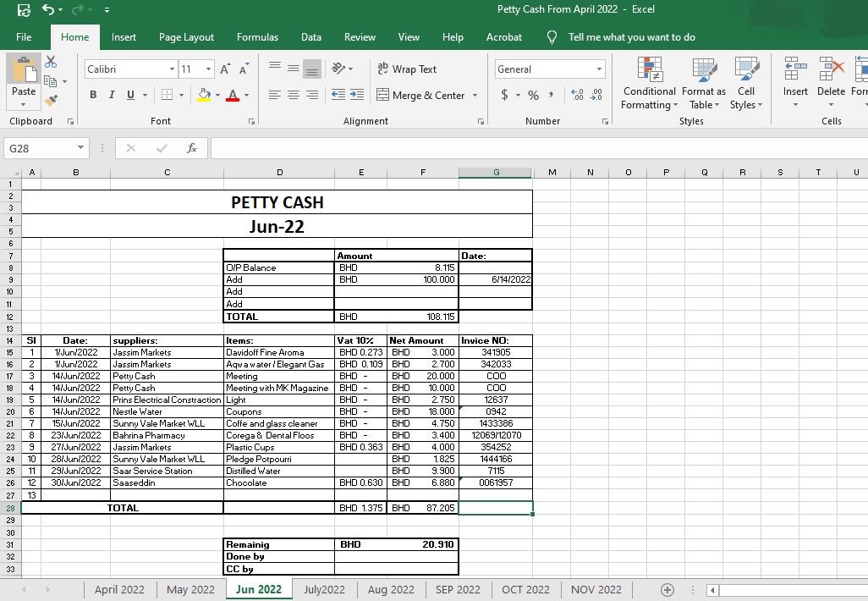Screen dimensions: 868x601
Task: Align text left
Action: pyautogui.click(x=275, y=95)
